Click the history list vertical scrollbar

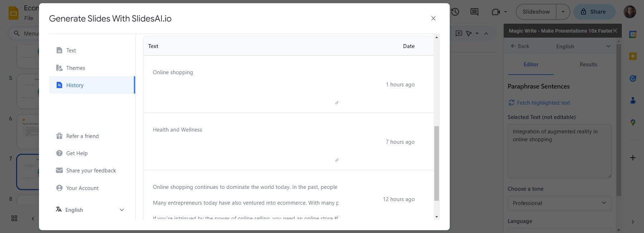pyautogui.click(x=436, y=163)
